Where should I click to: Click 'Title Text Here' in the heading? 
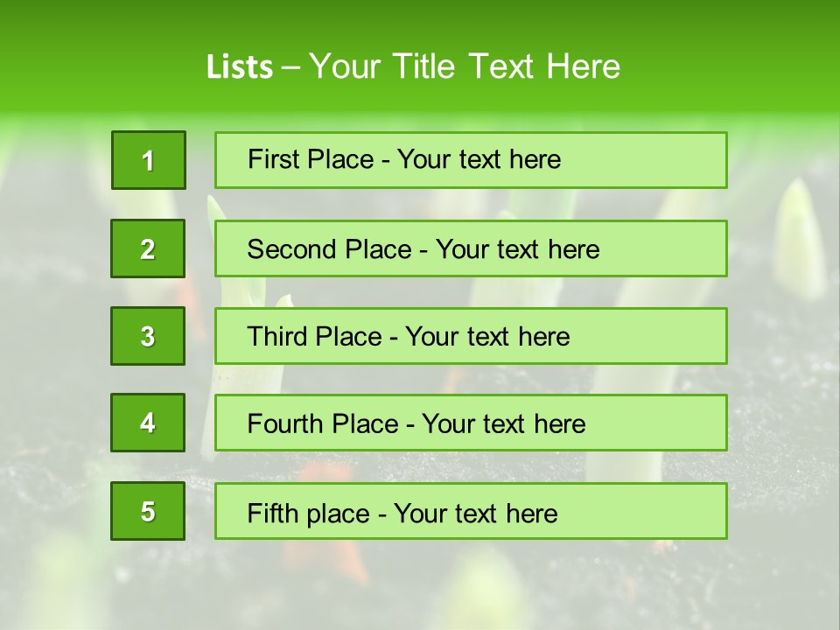(507, 66)
